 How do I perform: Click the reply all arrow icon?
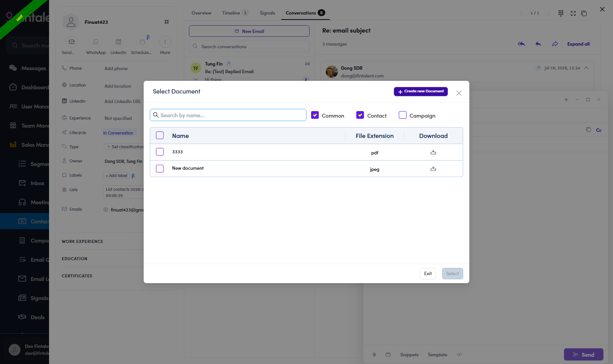click(521, 44)
